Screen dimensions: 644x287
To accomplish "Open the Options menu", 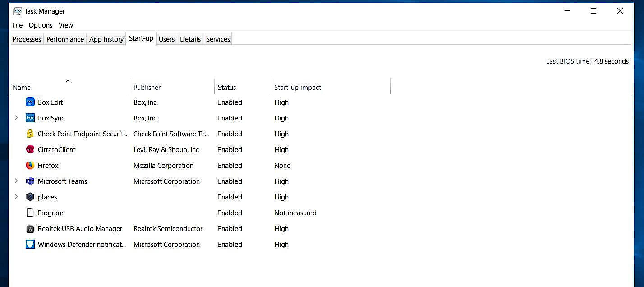I will (x=40, y=25).
